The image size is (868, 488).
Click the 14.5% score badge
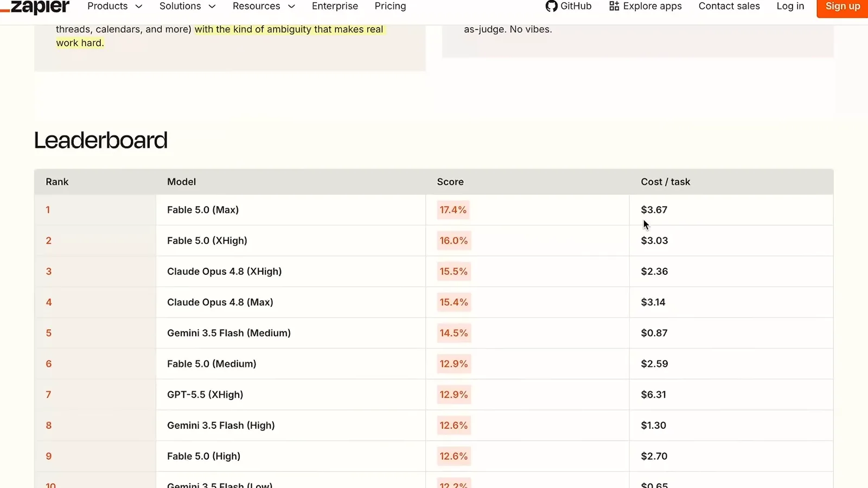coord(454,333)
